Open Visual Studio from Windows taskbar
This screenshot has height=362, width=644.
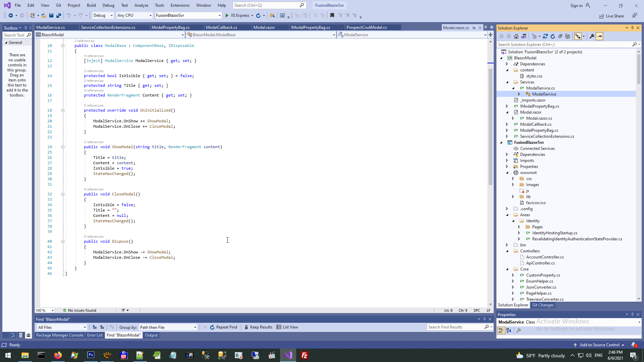[x=288, y=355]
